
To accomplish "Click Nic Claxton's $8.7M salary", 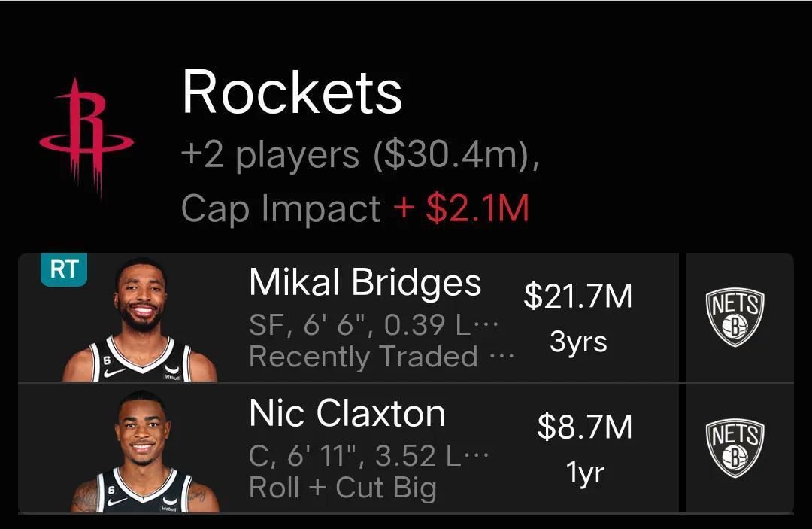I will [583, 427].
